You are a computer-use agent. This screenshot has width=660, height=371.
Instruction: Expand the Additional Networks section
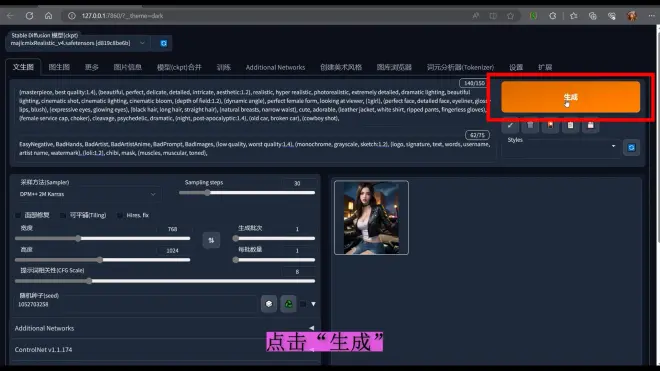(165, 328)
